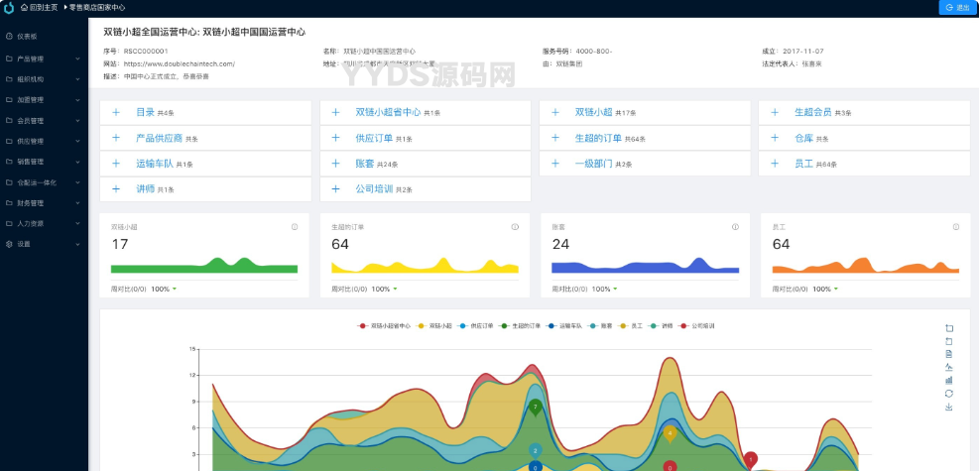The height and width of the screenshot is (471, 980).
Task: Click the blue 退出 logout button
Action: pos(957,8)
